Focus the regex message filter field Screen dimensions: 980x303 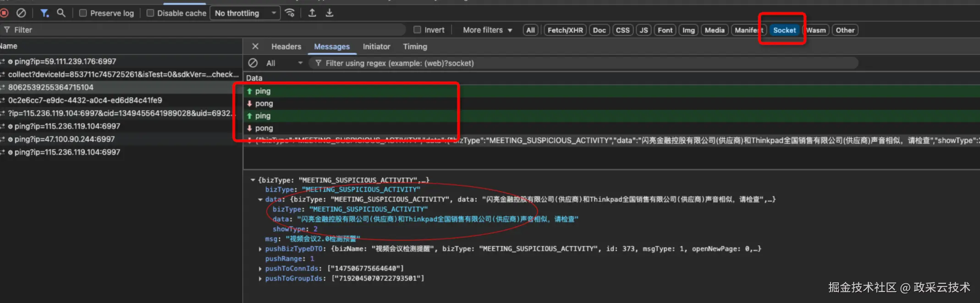tap(583, 63)
